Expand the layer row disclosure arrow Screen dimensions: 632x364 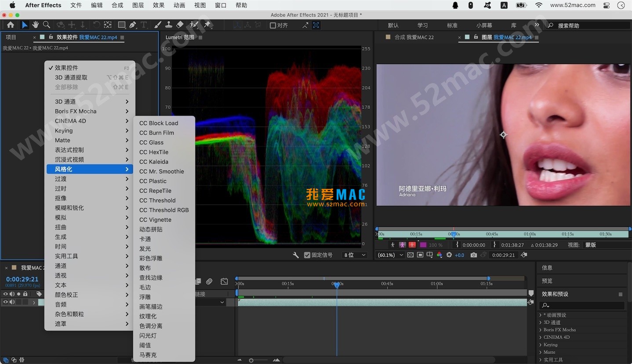(x=34, y=302)
